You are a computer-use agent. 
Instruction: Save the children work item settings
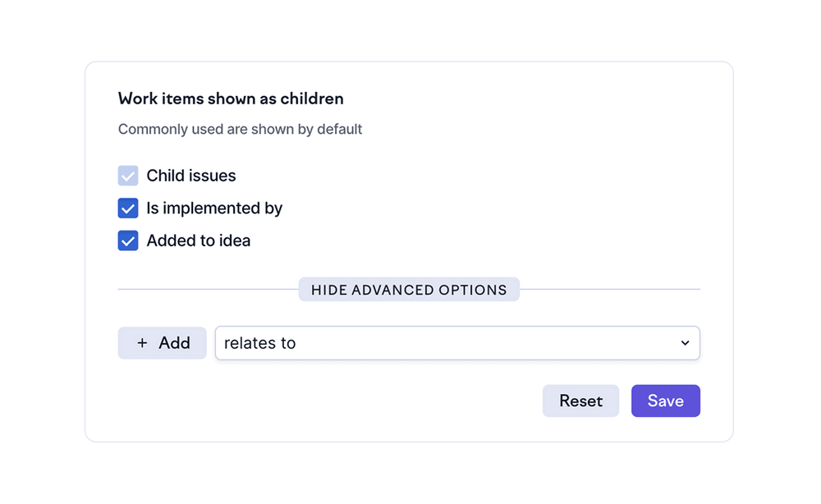coord(665,401)
